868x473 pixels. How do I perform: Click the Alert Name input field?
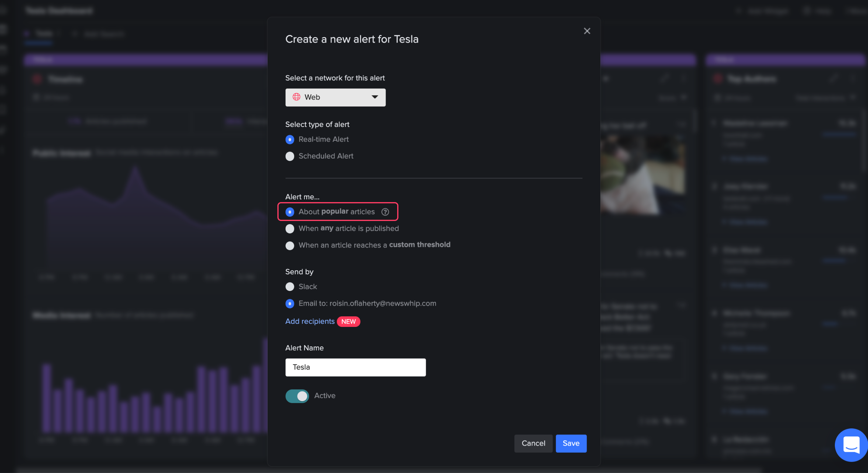[356, 367]
